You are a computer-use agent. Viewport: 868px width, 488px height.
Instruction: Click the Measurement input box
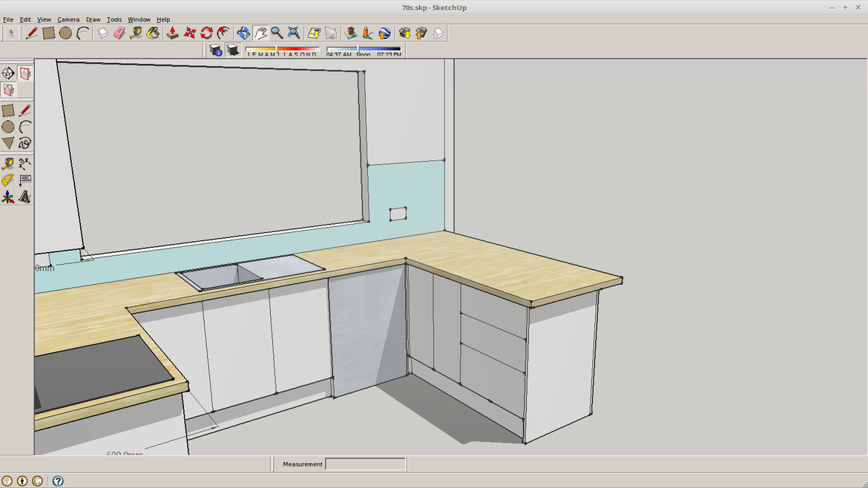(x=366, y=464)
